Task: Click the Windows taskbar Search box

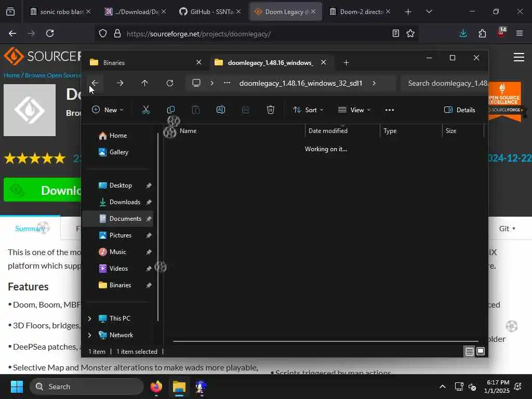Action: [87, 387]
